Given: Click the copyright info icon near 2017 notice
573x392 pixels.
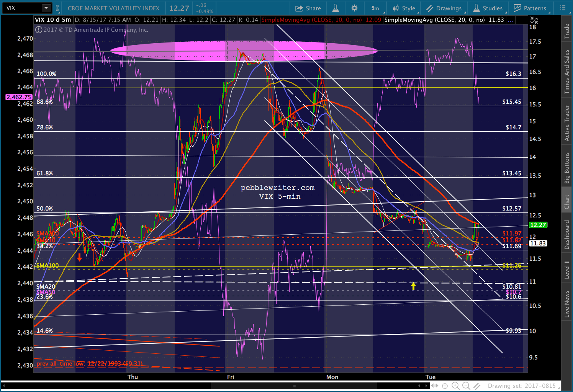Looking at the screenshot, I should [39, 29].
